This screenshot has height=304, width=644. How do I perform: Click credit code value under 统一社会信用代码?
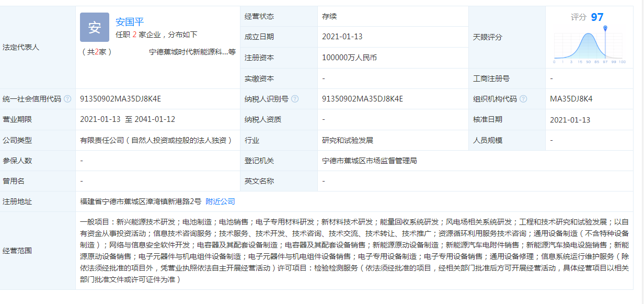point(120,99)
